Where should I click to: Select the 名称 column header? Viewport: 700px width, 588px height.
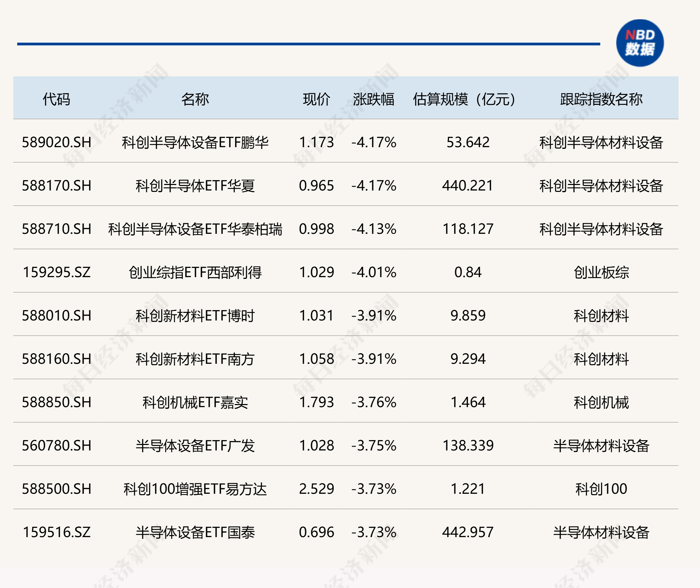[195, 99]
